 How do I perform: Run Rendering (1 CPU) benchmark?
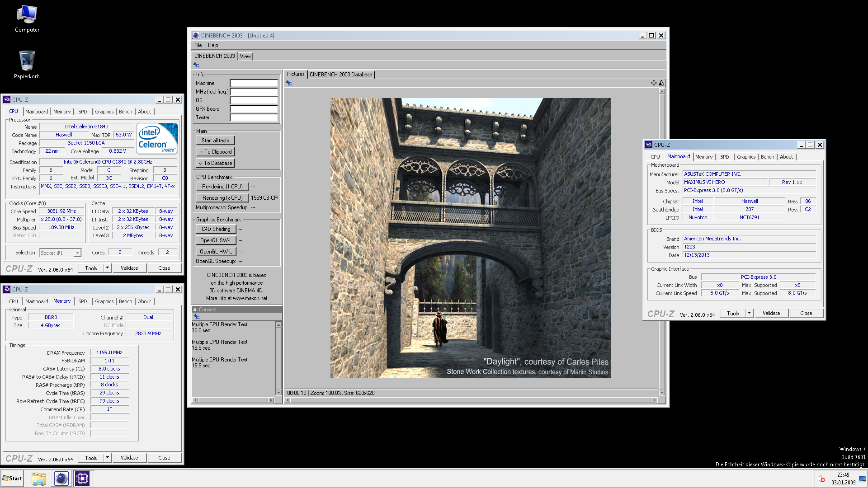(x=222, y=187)
